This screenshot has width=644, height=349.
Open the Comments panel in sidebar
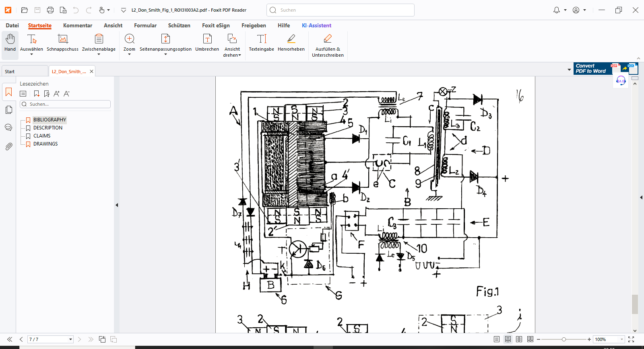point(8,127)
